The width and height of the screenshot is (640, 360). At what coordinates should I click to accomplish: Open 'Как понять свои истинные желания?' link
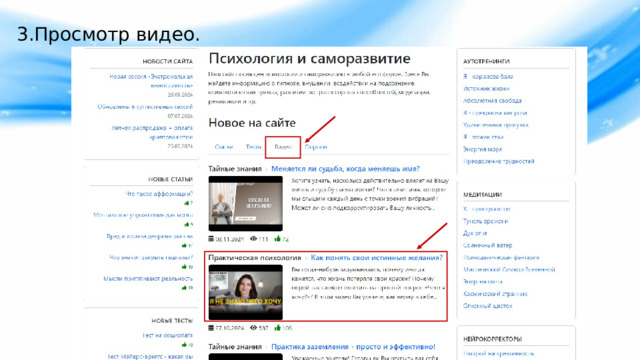(x=376, y=258)
